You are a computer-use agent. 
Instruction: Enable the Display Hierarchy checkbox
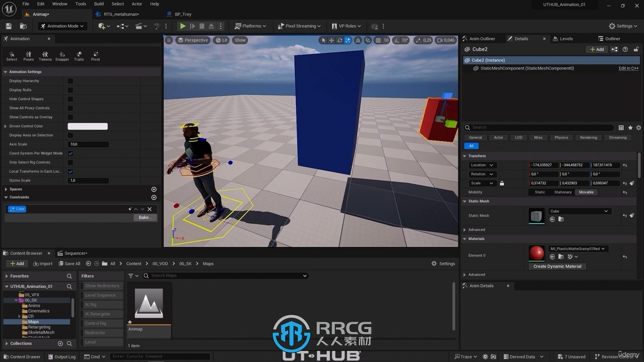pyautogui.click(x=70, y=81)
